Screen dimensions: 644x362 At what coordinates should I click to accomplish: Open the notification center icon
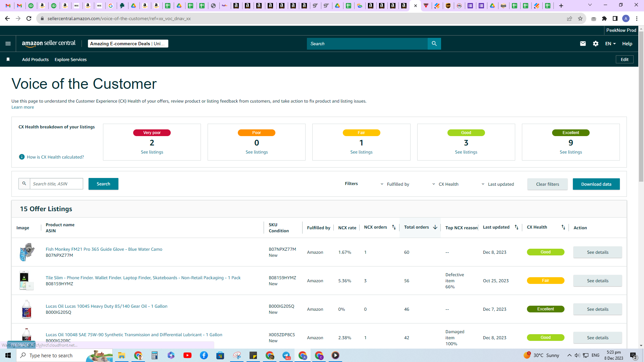tap(633, 355)
